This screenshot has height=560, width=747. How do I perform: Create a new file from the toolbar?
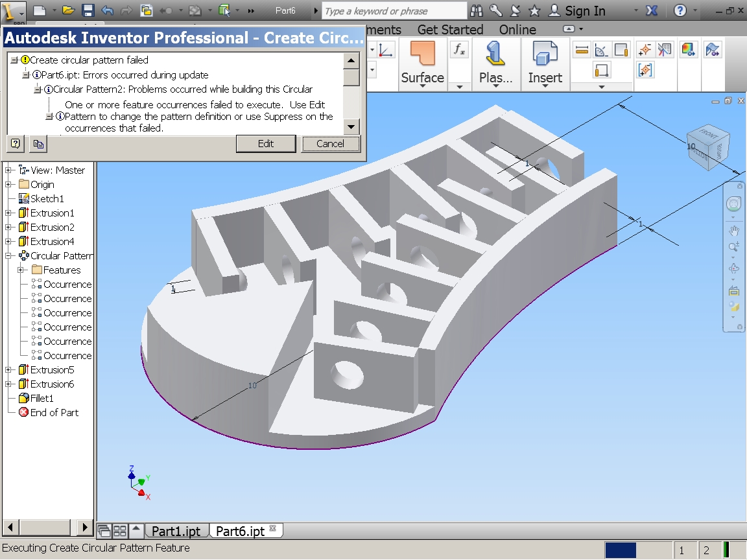(x=40, y=10)
